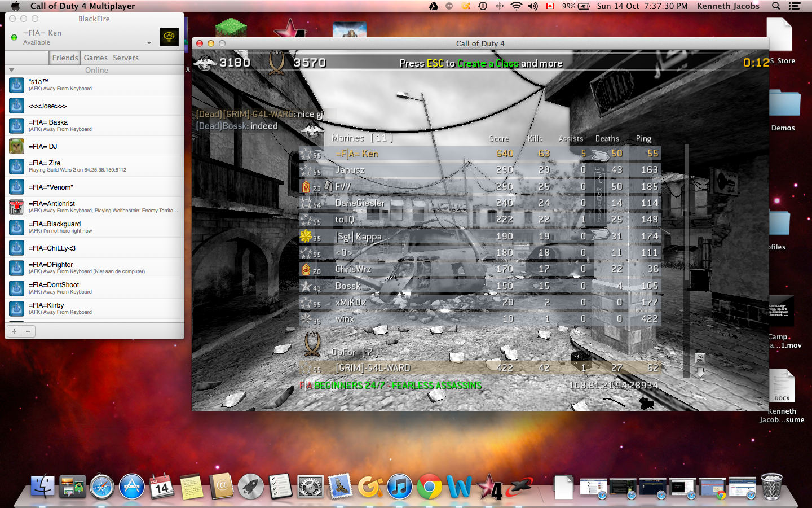This screenshot has width=812, height=508.
Task: Open Notification Center list icon
Action: tap(795, 6)
